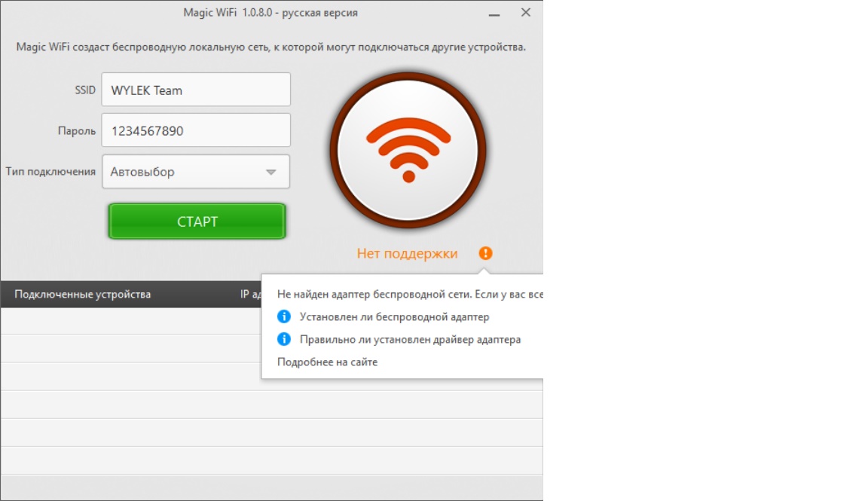Click the 'Нет поддержки' status text
868x501 pixels.
point(407,254)
